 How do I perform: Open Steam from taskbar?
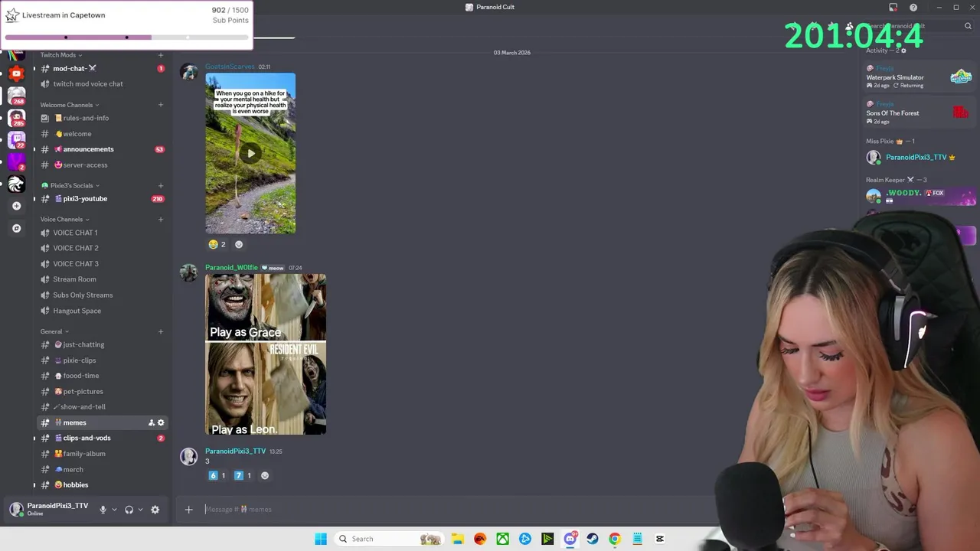click(593, 539)
